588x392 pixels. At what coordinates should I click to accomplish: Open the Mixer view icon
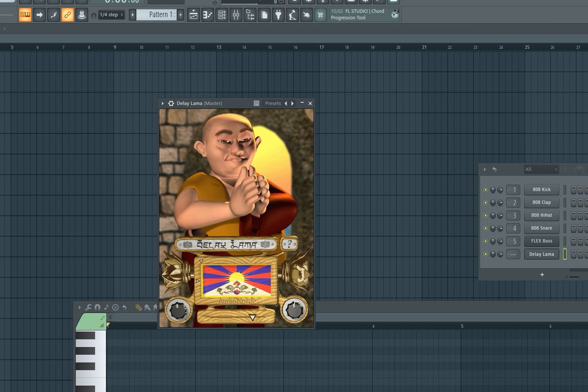coord(236,15)
